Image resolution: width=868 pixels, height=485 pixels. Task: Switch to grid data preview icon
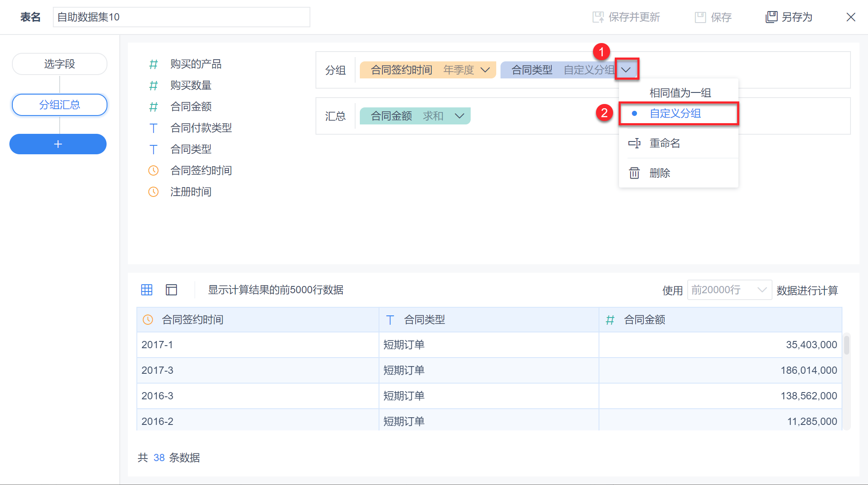(147, 290)
